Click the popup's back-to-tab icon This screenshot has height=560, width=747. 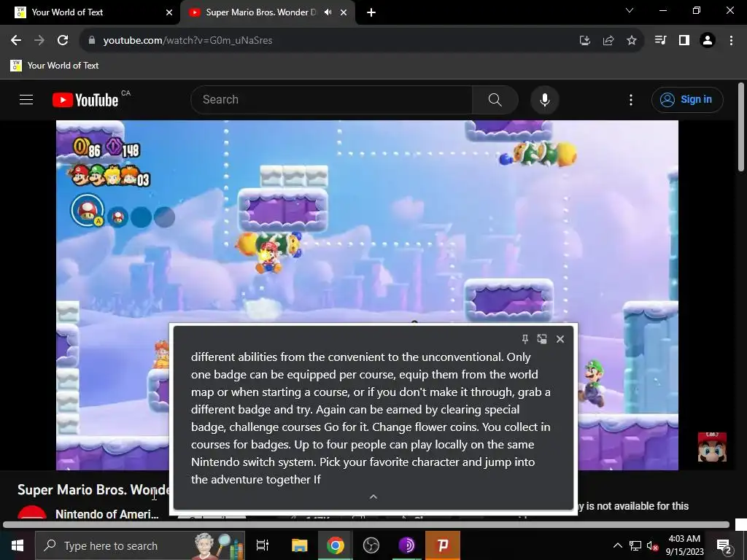tap(542, 339)
